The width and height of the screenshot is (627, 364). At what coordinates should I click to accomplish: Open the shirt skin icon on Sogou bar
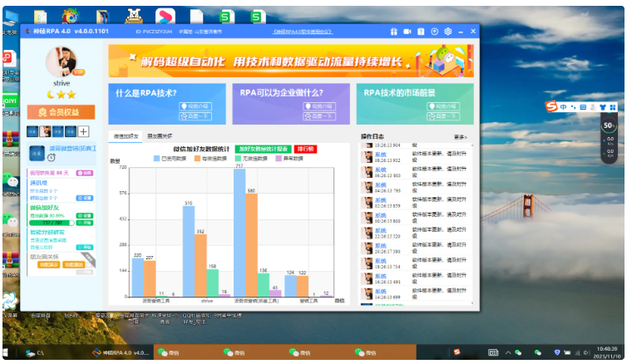coord(603,107)
